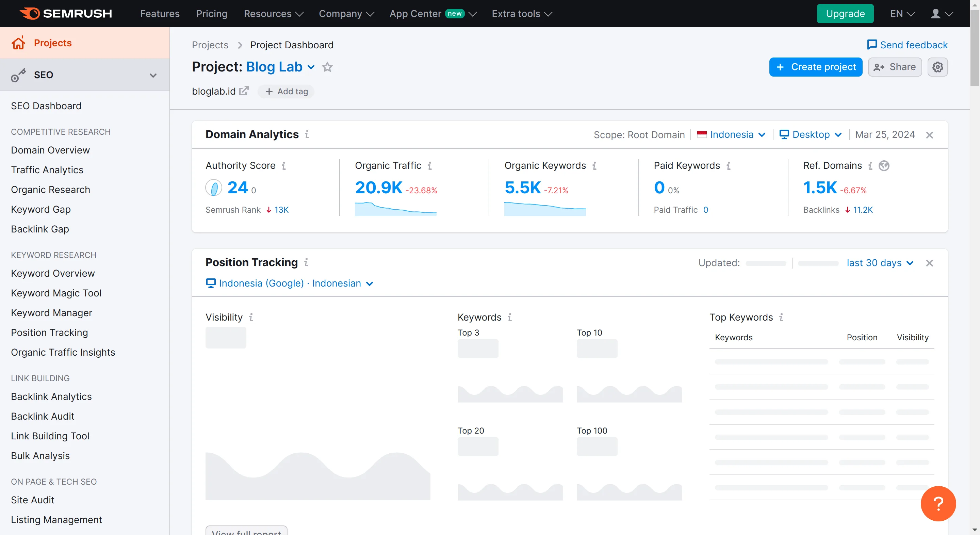Image resolution: width=980 pixels, height=535 pixels.
Task: Click the SEO key icon in sidebar
Action: 18,75
